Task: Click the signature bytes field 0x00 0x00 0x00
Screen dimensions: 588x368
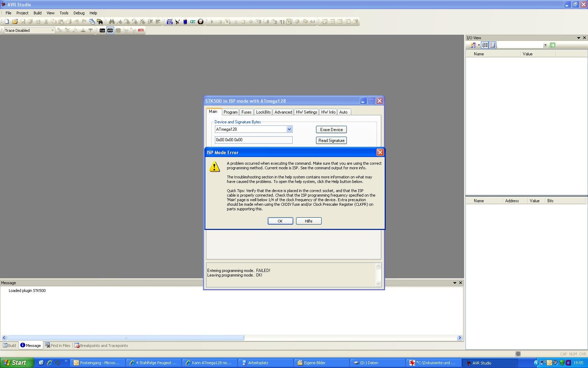Action: tap(254, 140)
